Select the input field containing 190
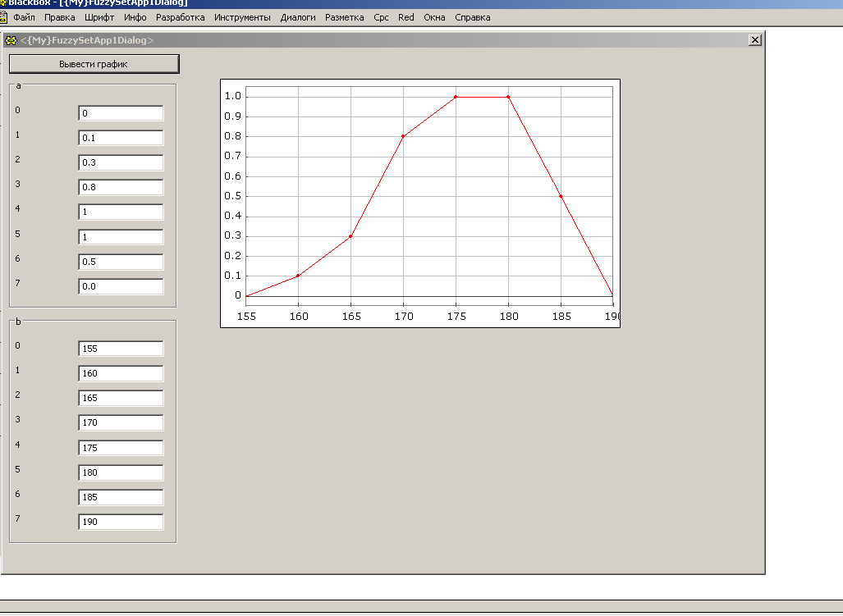Viewport: 843px width, 616px height. pos(121,522)
